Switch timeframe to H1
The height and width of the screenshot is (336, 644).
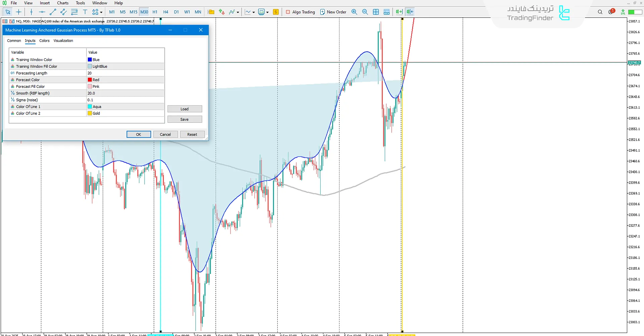155,12
